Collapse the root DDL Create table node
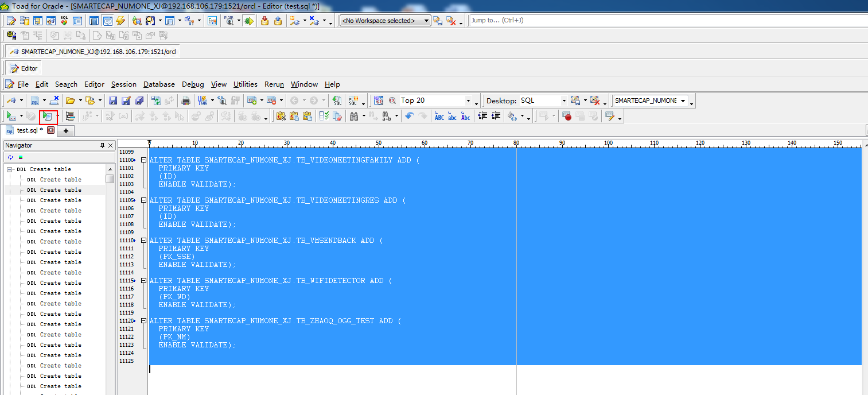Image resolution: width=868 pixels, height=395 pixels. (x=10, y=169)
